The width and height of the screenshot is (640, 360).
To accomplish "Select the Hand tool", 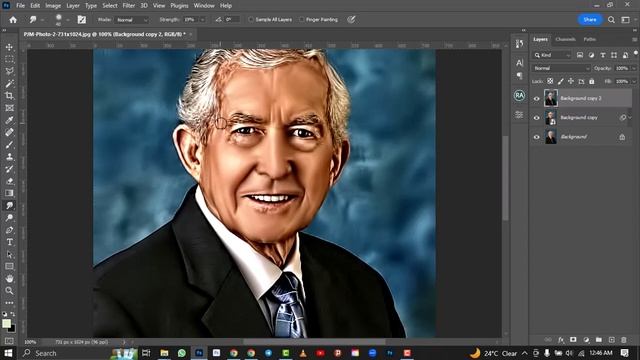I will [x=9, y=279].
